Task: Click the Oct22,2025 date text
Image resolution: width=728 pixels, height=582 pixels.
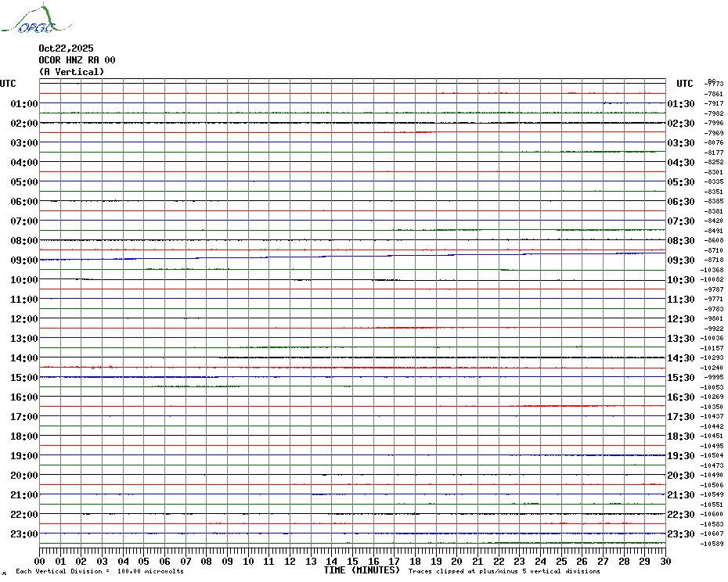Action: (x=66, y=48)
